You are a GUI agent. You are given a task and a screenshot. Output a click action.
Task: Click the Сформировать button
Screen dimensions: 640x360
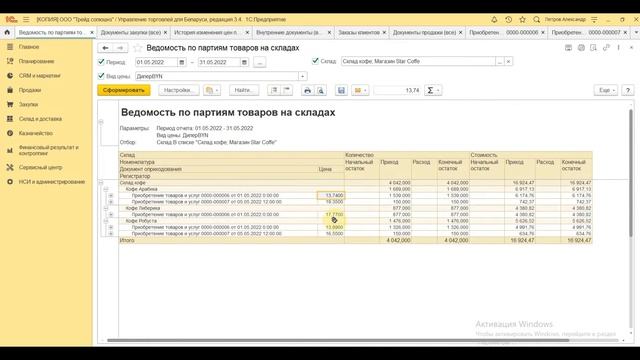tap(124, 90)
